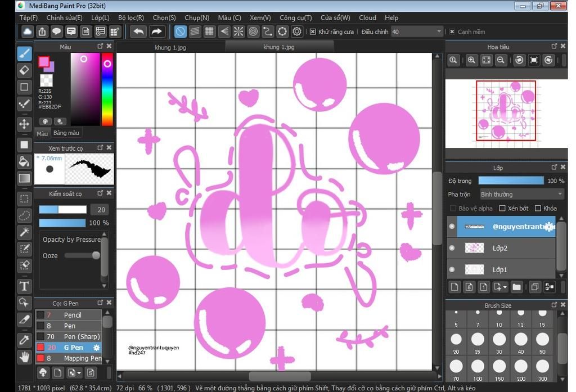Enable the radial snap icon
Screen dimensions: 576x392
[x=238, y=31]
